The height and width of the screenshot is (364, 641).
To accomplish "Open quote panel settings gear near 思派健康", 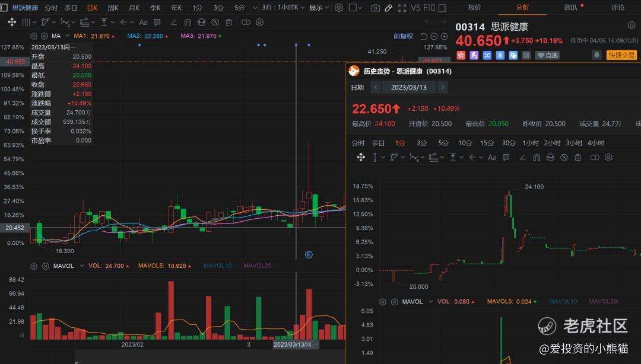I will 631,25.
